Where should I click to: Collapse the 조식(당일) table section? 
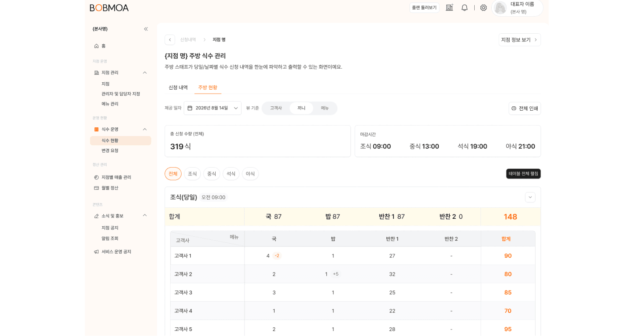click(x=530, y=197)
